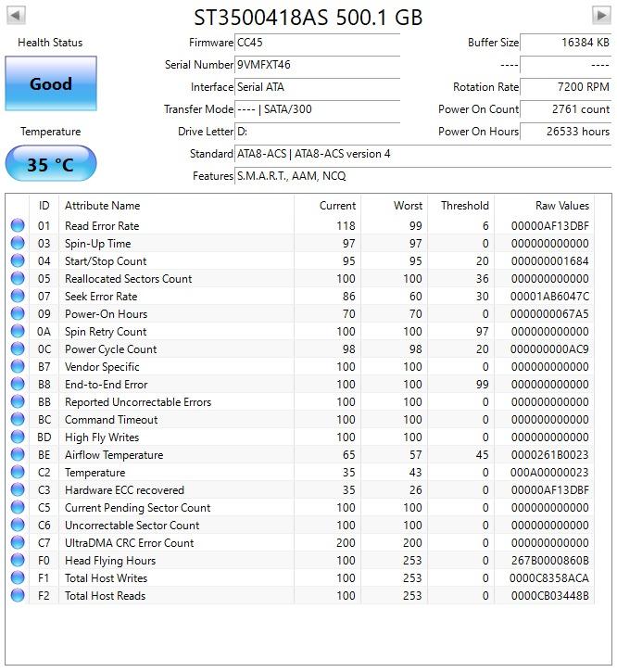
Task: Click the status orb for Uncorrectable Sector Count
Action: pyautogui.click(x=18, y=525)
